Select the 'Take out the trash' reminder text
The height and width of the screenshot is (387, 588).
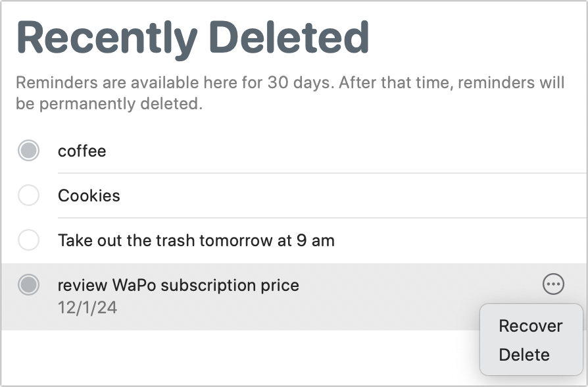tap(196, 240)
